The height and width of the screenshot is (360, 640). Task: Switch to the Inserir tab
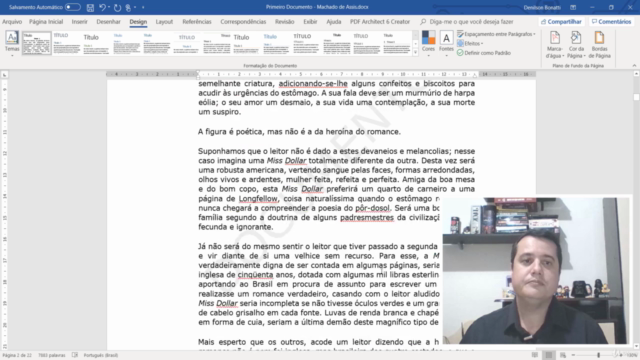point(79,22)
